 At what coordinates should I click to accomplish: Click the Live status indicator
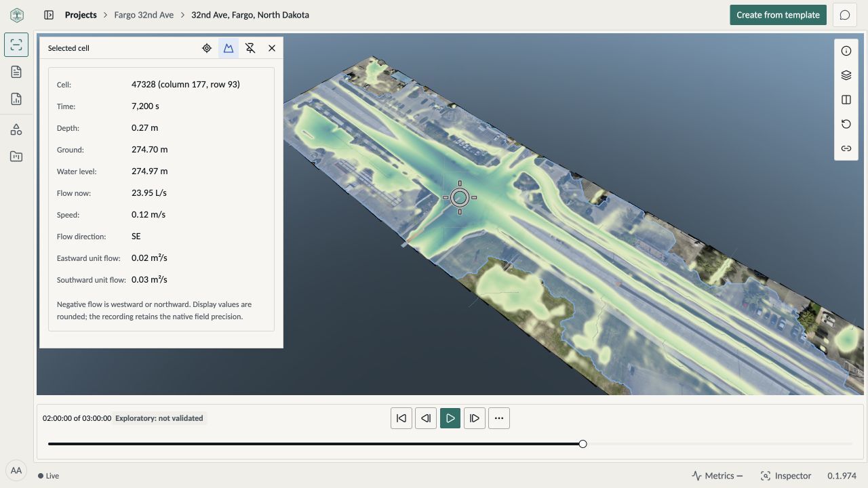[49, 476]
